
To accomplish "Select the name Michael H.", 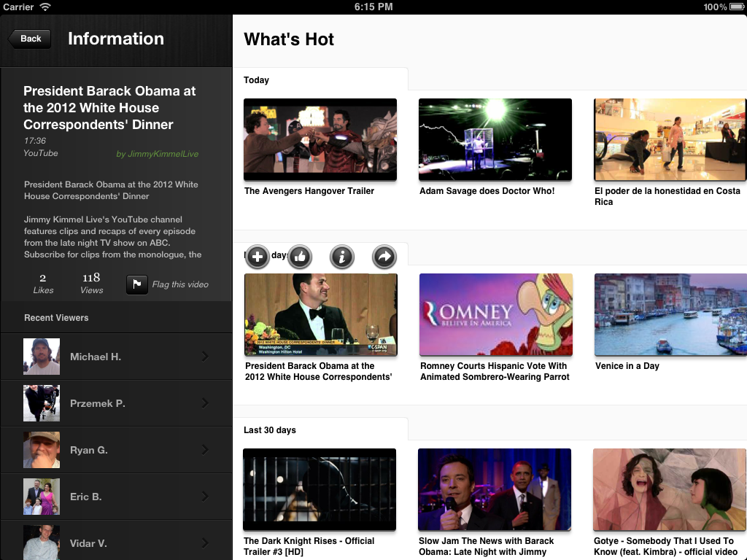I will 96,357.
